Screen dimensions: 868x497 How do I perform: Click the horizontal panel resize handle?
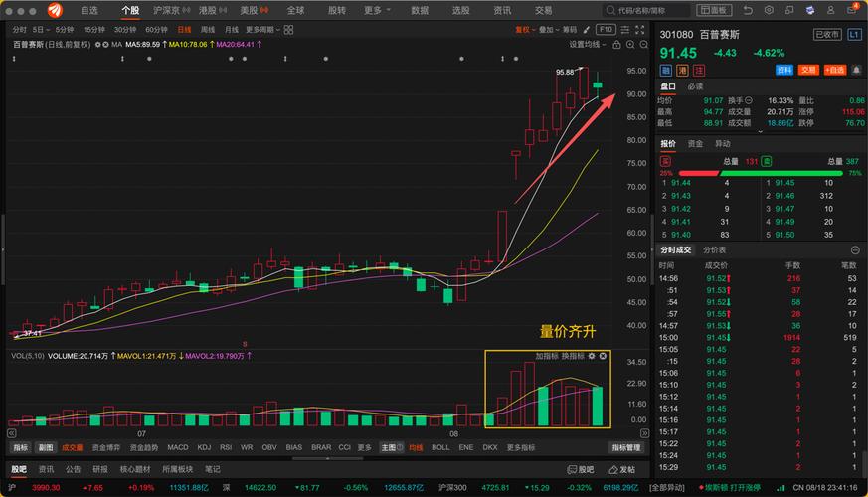pyautogui.click(x=327, y=458)
